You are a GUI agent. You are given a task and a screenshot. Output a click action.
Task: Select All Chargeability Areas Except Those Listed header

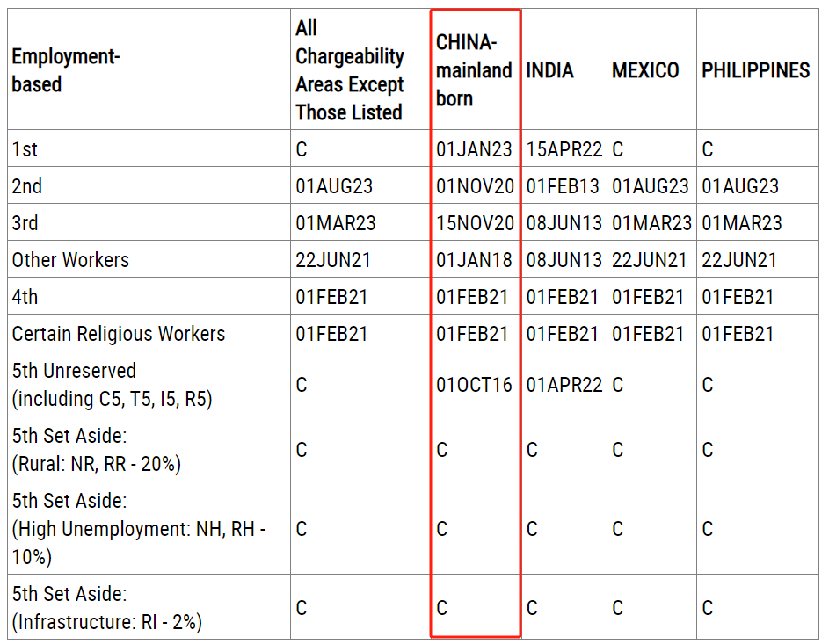tap(350, 70)
